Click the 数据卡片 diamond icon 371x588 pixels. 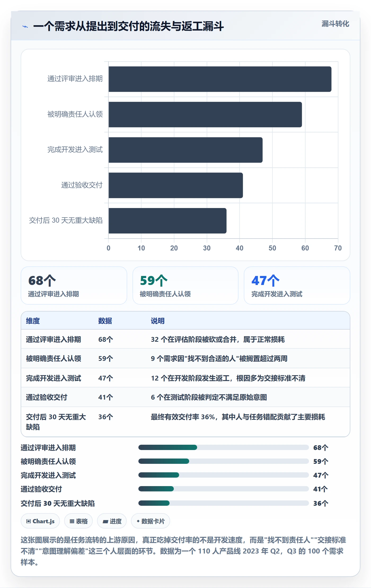coord(138,521)
